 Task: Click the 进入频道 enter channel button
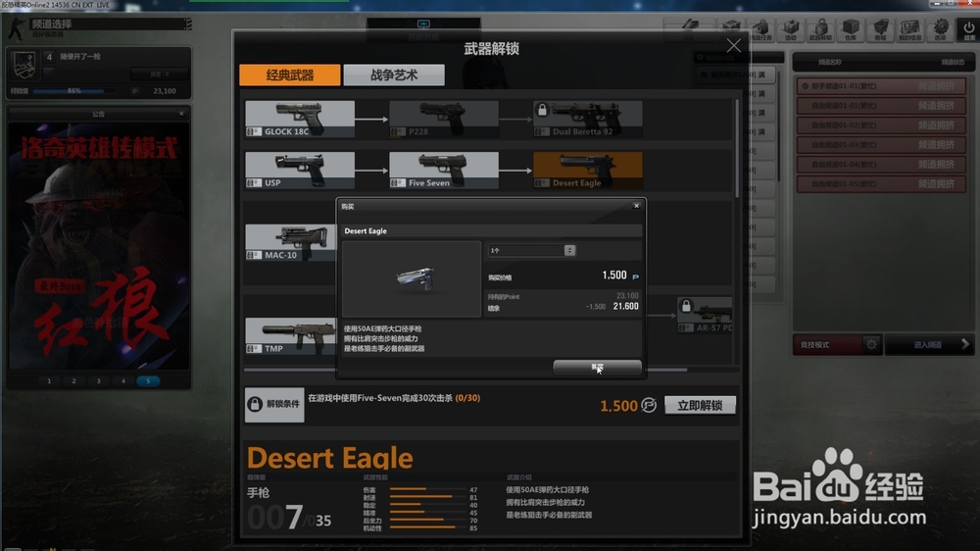(x=929, y=344)
